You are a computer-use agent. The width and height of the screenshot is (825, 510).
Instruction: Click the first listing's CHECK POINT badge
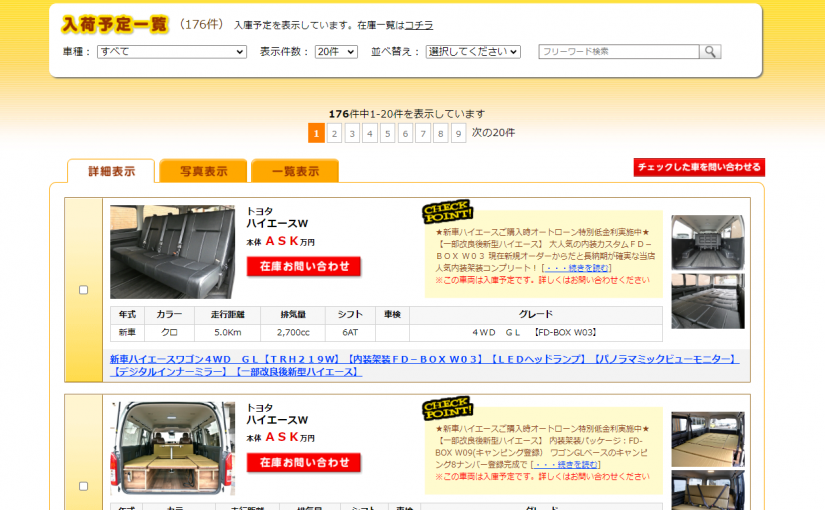(447, 212)
